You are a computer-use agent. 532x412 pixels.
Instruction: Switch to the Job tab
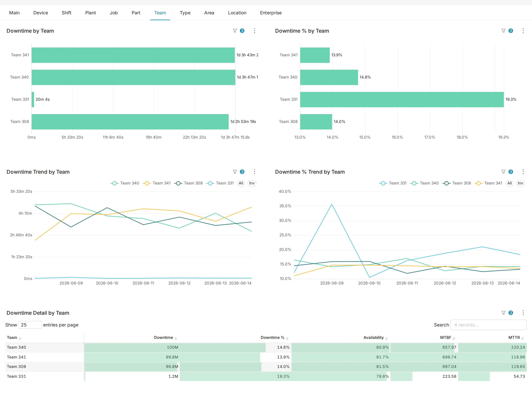(114, 13)
